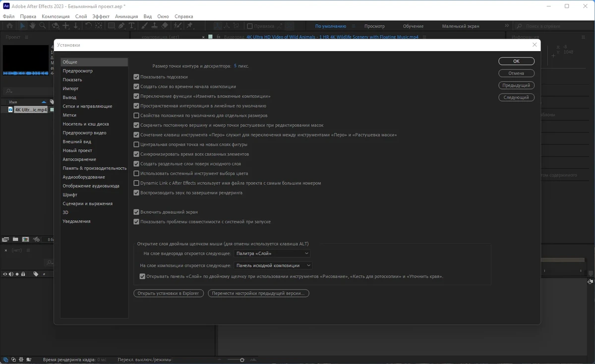This screenshot has height=364, width=595.
Task: Open the Анимация menu
Action: coord(126,16)
